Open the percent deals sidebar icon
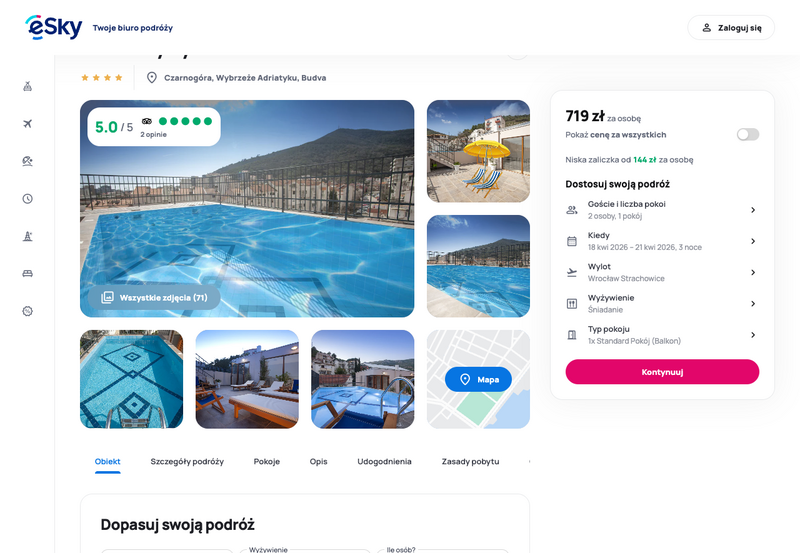Image resolution: width=800 pixels, height=553 pixels. click(28, 311)
